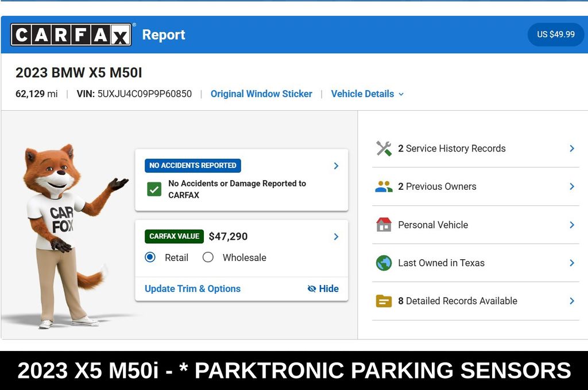
Task: Expand the Vehicle Details dropdown
Action: click(367, 93)
